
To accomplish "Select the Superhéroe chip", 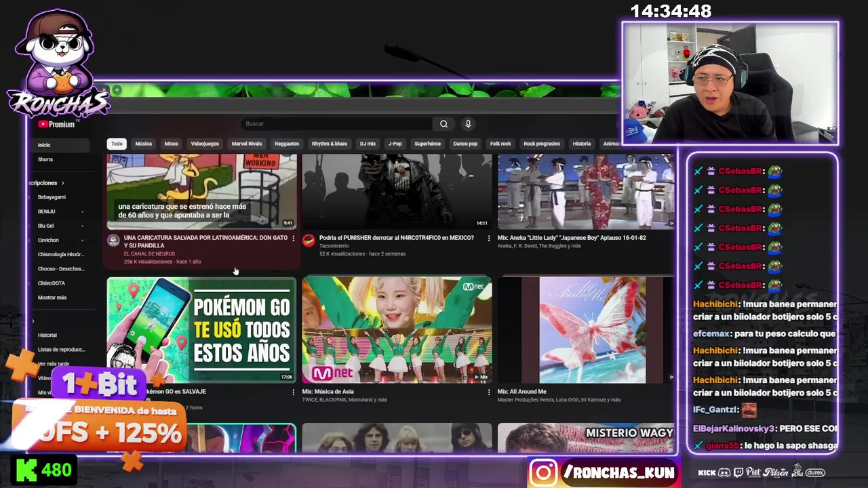I will click(428, 144).
